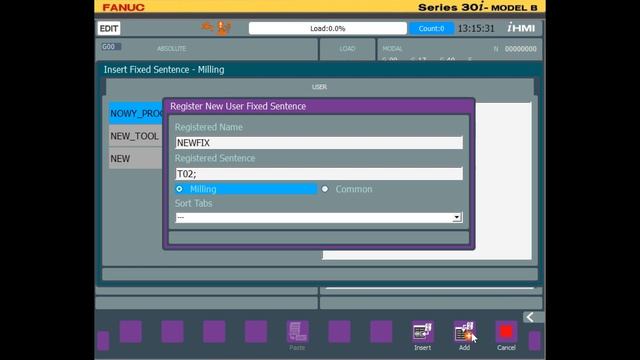This screenshot has height=360, width=640.
Task: Select the NEW list entry
Action: click(x=136, y=158)
